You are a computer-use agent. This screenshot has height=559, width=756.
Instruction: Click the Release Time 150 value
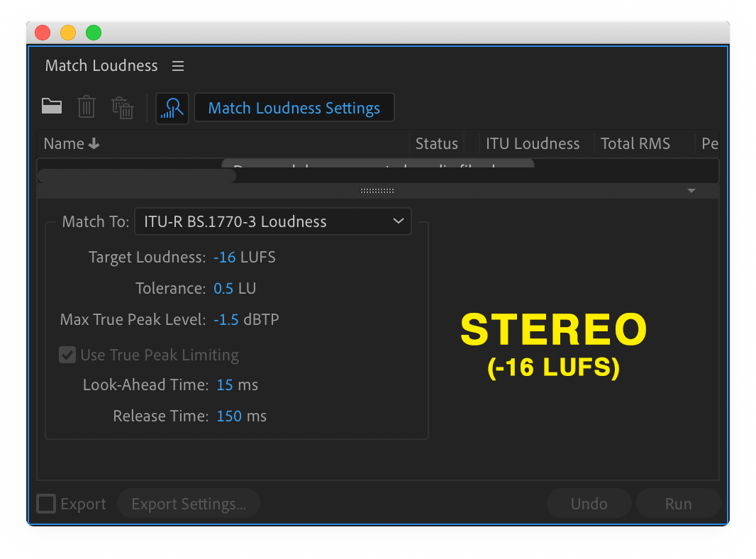pos(229,416)
